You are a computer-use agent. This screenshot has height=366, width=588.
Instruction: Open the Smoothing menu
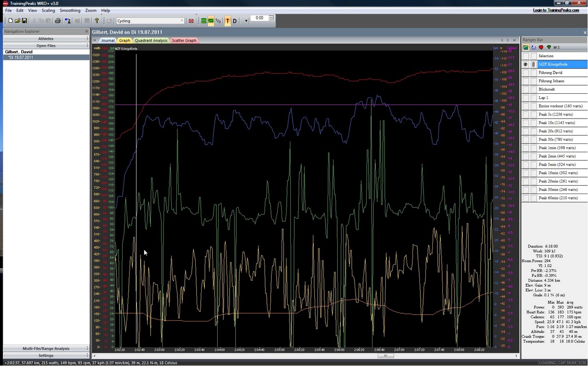coord(70,10)
